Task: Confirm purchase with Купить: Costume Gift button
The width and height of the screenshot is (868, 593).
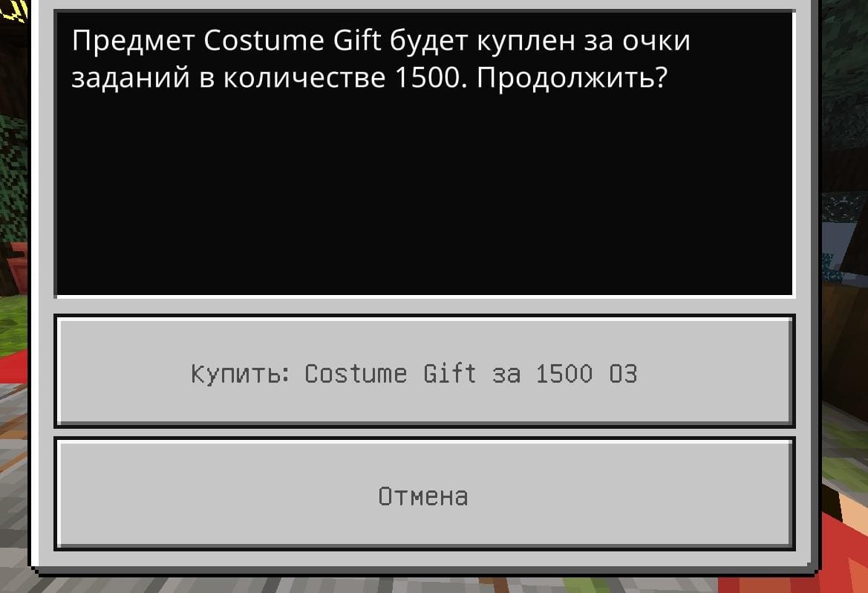Action: click(424, 371)
